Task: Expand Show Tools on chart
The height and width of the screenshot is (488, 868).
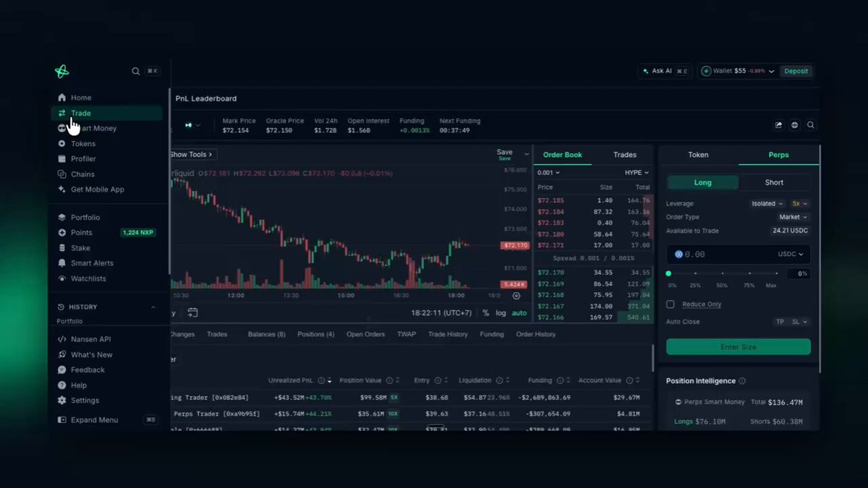Action: [192, 155]
